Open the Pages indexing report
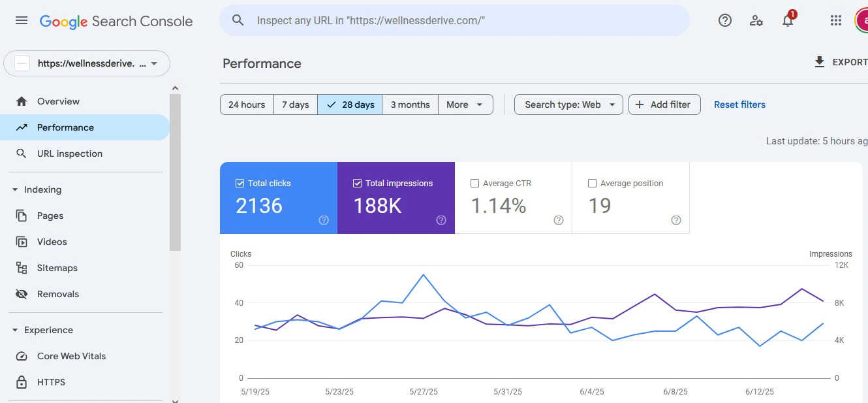The height and width of the screenshot is (403, 868). click(85, 216)
